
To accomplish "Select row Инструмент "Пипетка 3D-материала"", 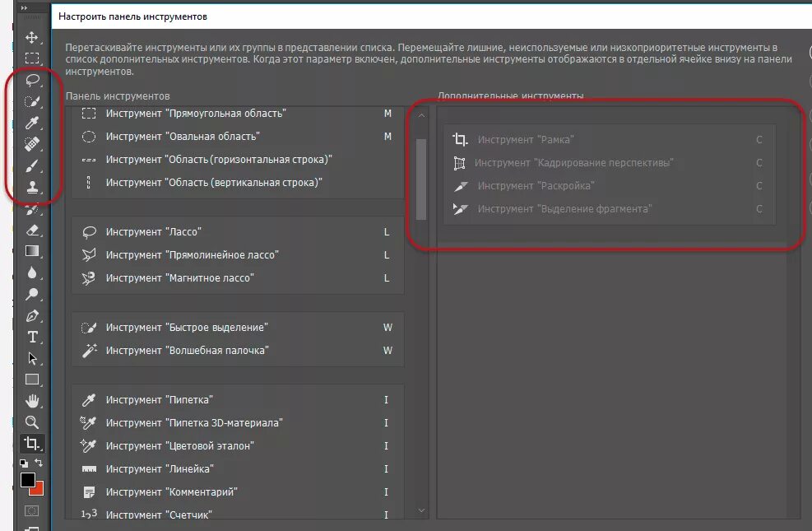I will (238, 423).
